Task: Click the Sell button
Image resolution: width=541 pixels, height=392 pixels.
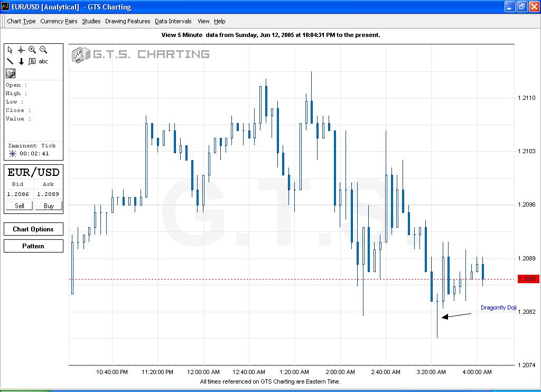Action: click(x=20, y=206)
